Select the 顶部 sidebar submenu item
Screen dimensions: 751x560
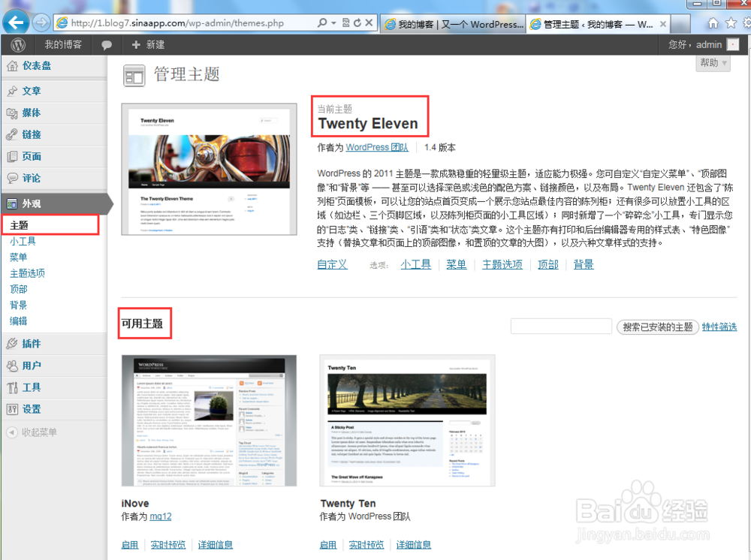[18, 289]
